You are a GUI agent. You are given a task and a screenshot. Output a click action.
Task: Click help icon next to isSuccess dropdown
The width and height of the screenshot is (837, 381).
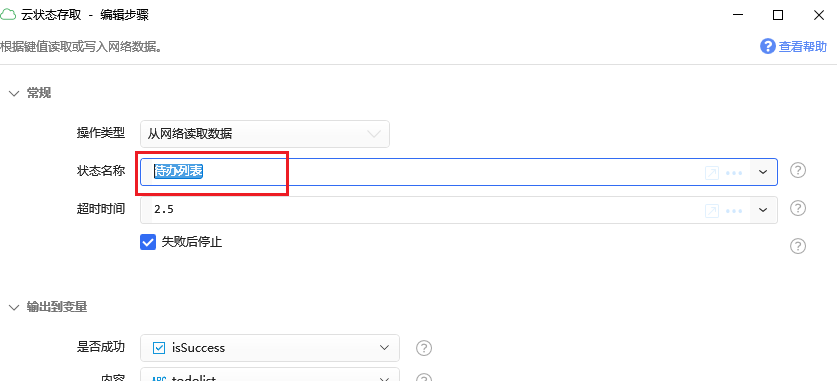coord(424,348)
